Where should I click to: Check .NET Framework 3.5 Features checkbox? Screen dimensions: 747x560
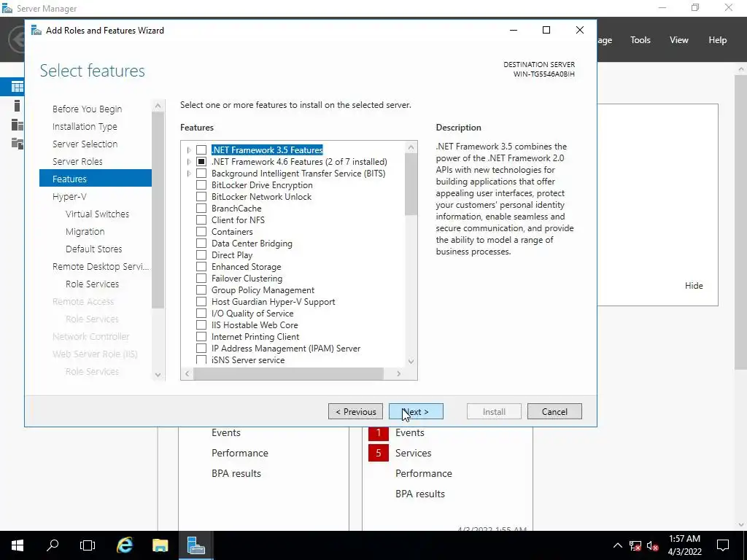[x=201, y=150]
